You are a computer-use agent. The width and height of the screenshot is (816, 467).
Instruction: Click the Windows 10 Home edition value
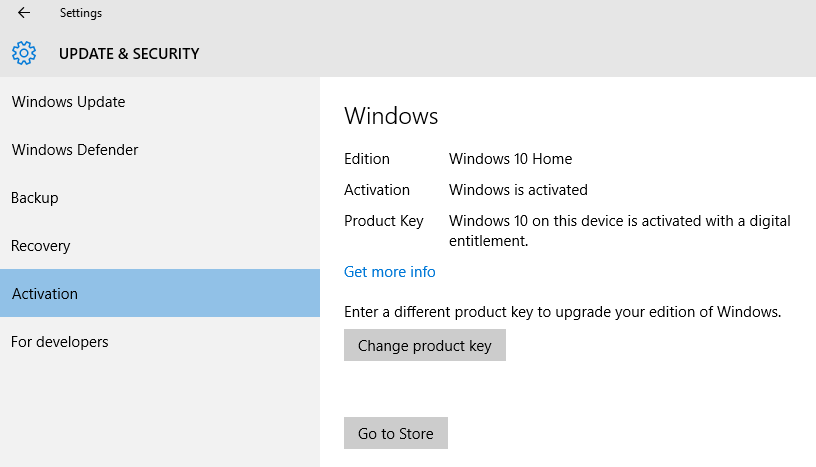click(x=511, y=158)
